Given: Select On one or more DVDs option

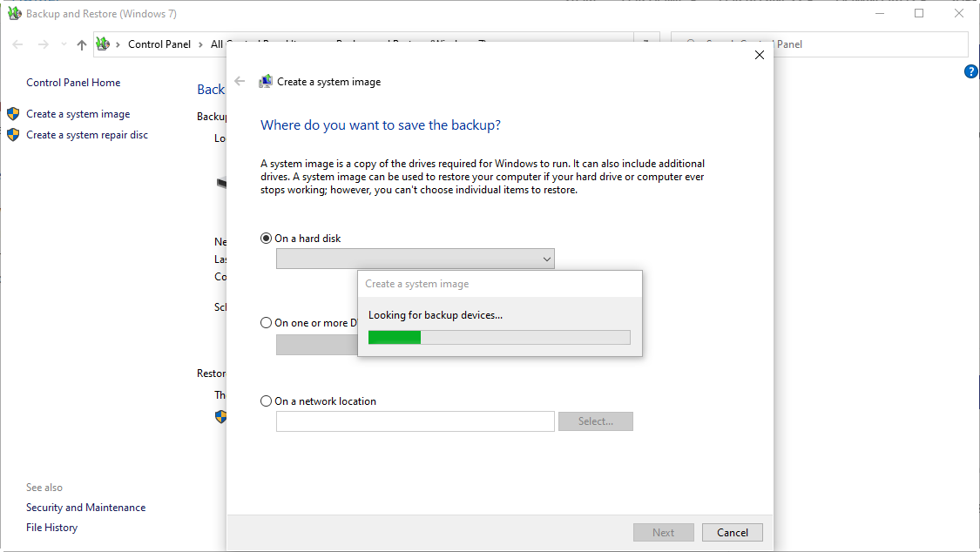Looking at the screenshot, I should click(308, 323).
